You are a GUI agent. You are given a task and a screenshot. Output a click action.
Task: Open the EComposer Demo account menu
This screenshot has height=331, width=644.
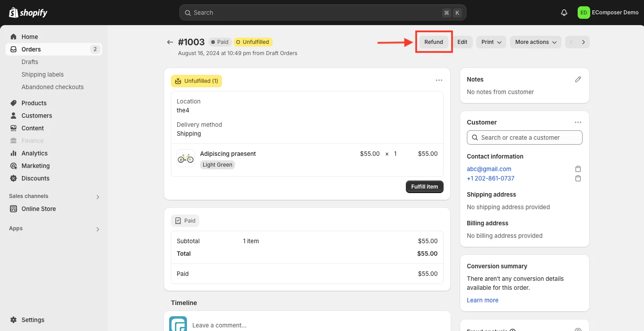tap(609, 13)
